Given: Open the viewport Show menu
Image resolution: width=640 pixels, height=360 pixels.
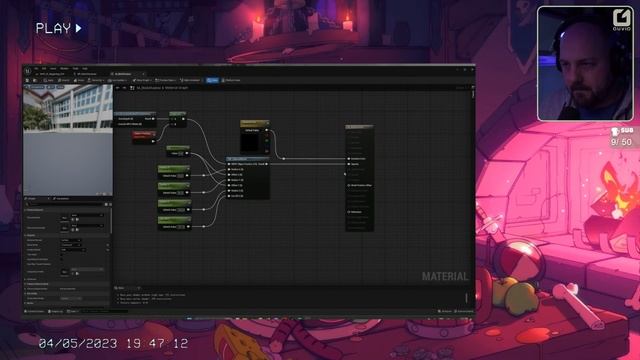Looking at the screenshot, I should [x=60, y=87].
